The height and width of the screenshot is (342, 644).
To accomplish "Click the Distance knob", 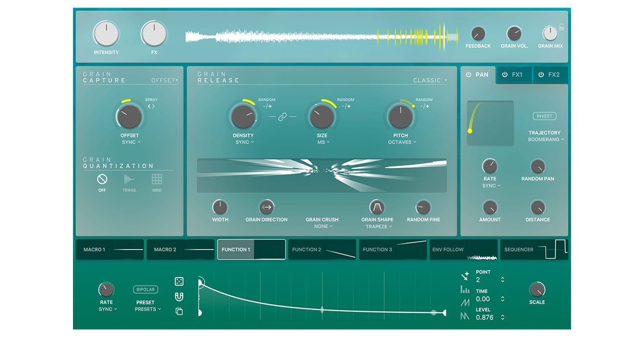I will coord(538,207).
